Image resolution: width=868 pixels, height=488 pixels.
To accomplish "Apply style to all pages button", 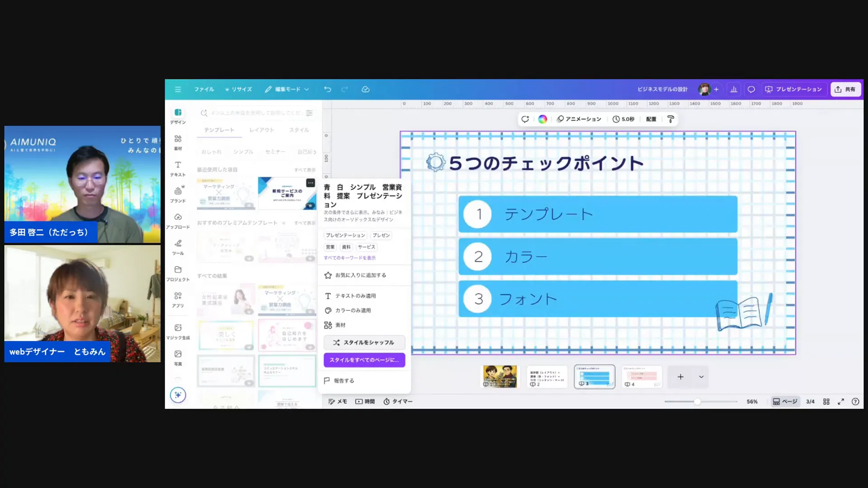I will pos(364,360).
